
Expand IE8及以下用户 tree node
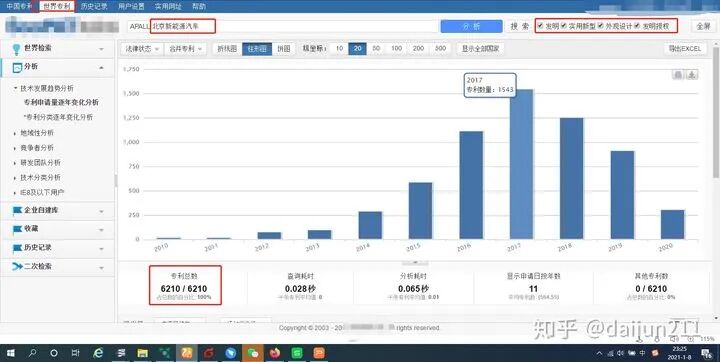pyautogui.click(x=39, y=192)
